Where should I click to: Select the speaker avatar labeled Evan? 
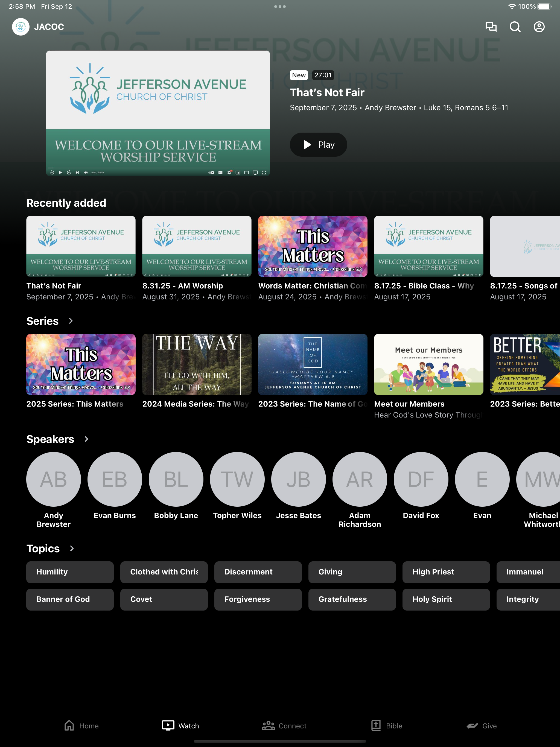pyautogui.click(x=482, y=479)
